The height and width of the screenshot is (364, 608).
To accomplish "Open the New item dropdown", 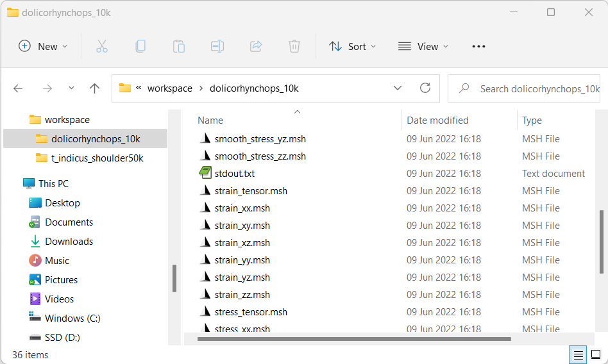I will click(43, 46).
